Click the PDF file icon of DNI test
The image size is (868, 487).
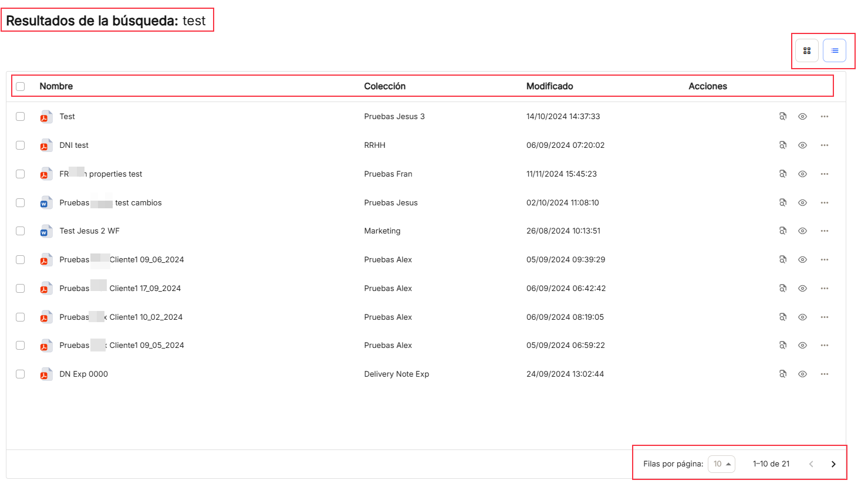(46, 145)
